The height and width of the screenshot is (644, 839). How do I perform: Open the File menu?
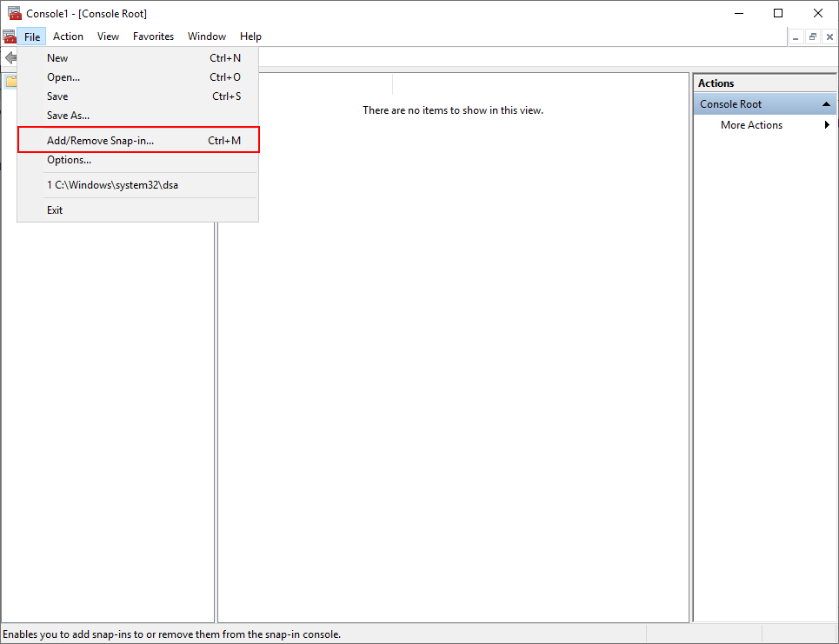click(x=31, y=37)
